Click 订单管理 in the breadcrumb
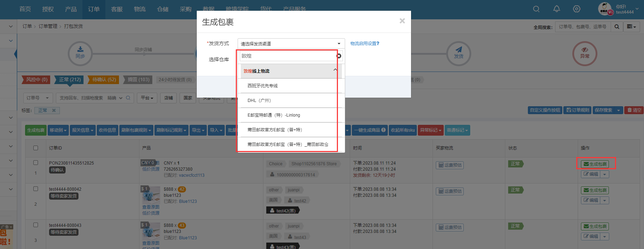 pos(48,26)
